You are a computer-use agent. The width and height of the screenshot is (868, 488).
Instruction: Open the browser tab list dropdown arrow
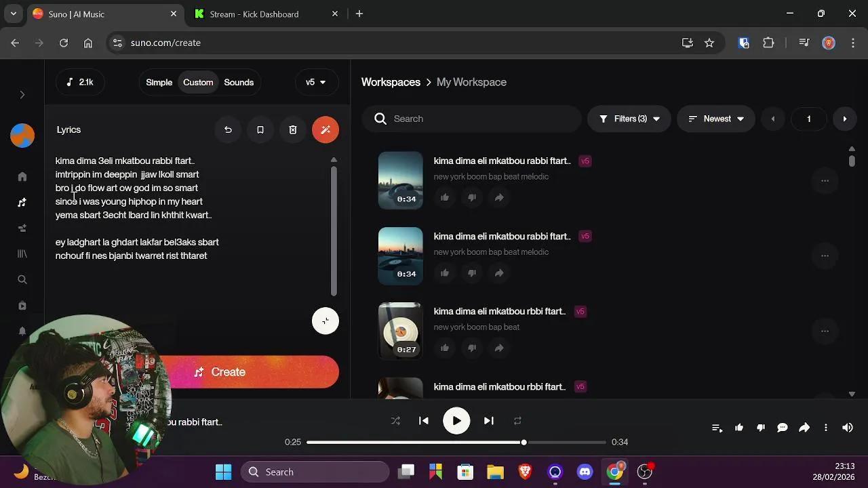point(13,14)
